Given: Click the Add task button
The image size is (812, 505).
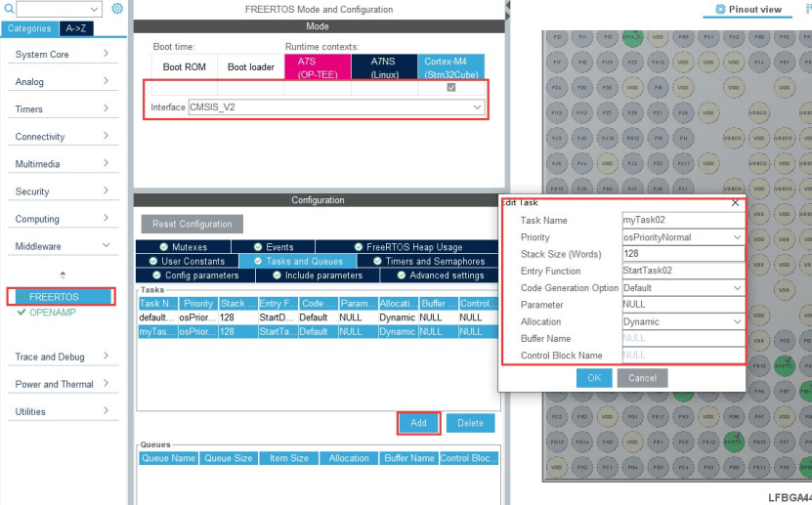Looking at the screenshot, I should tap(418, 423).
